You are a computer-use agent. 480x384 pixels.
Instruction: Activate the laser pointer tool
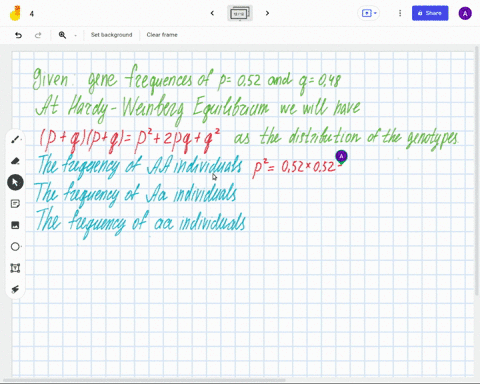[x=15, y=289]
